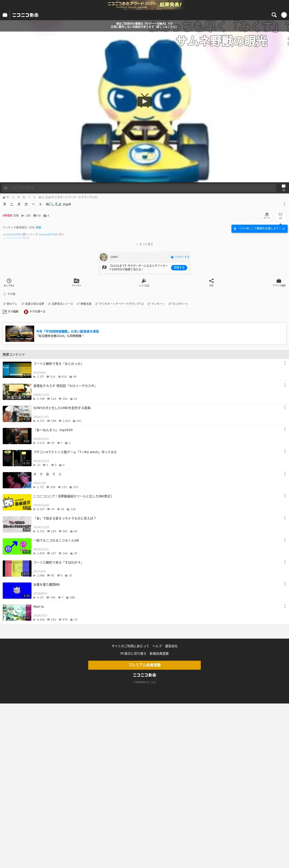Open menu for ニコニコ○○プ row

285,496
